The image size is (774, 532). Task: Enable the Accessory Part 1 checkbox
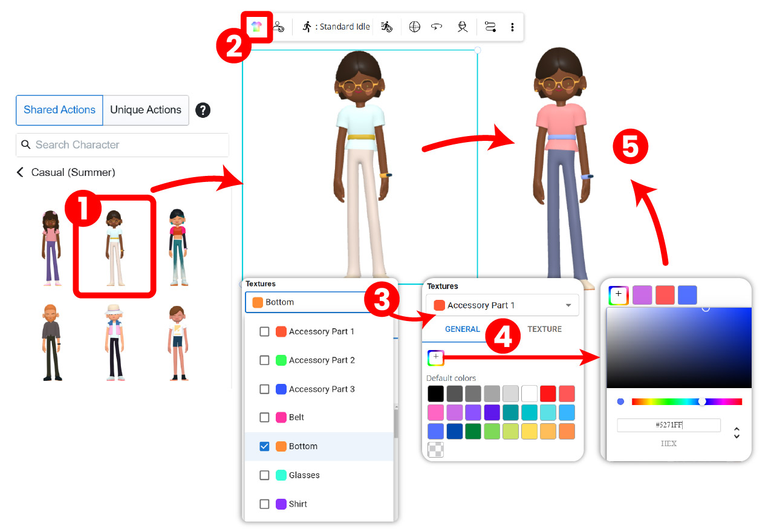(x=264, y=331)
